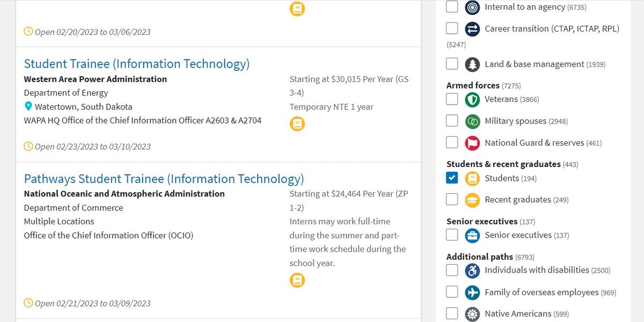Click the Military spouses icon
Image resolution: width=644 pixels, height=322 pixels.
click(472, 121)
